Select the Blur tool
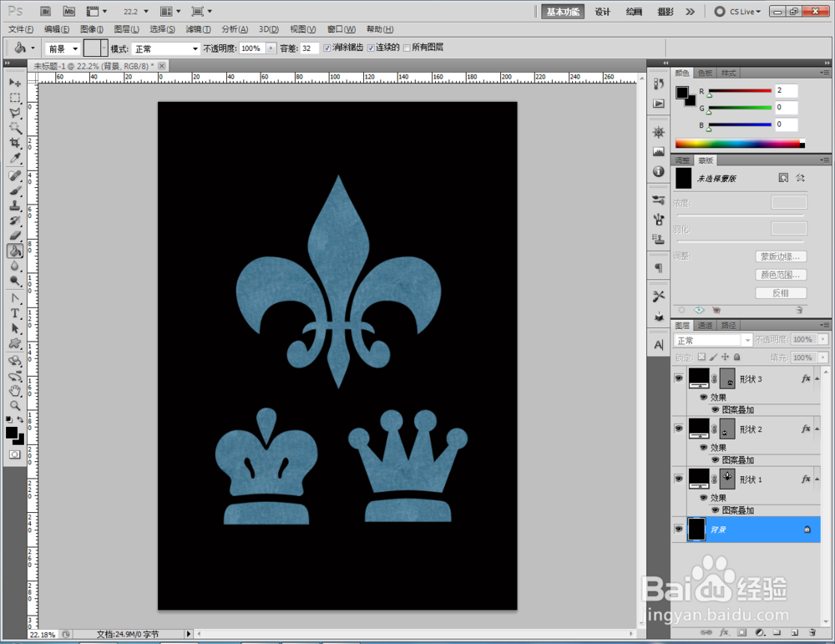 tap(15, 266)
